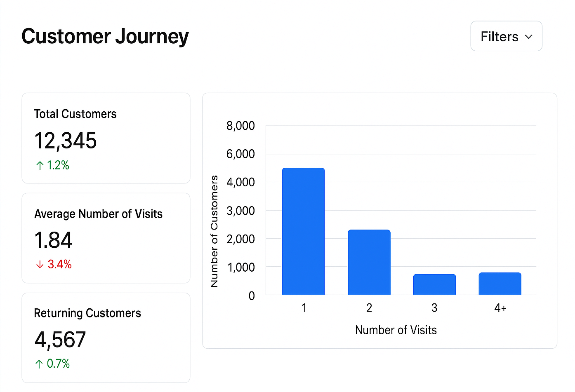Viewport: 575px width, 392px height.
Task: Select the Returning Customers card
Action: [x=106, y=338]
